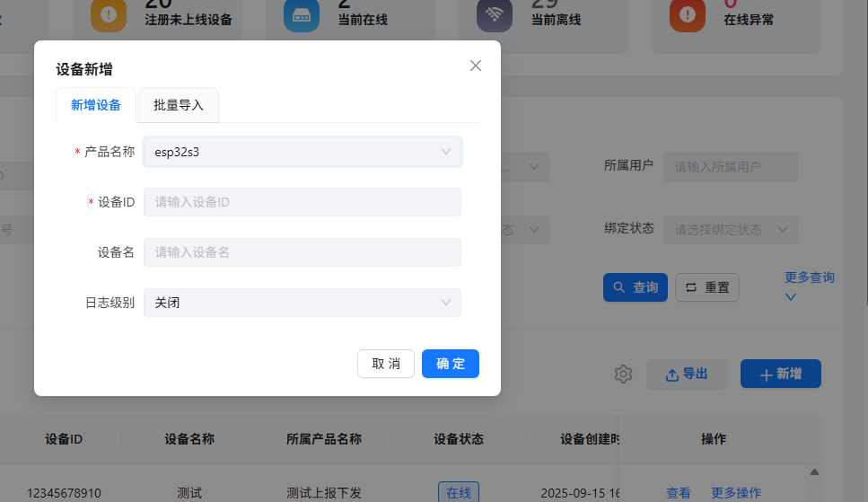This screenshot has height=502, width=868.
Task: Click the 测试上报下发 product name cell
Action: (x=324, y=493)
